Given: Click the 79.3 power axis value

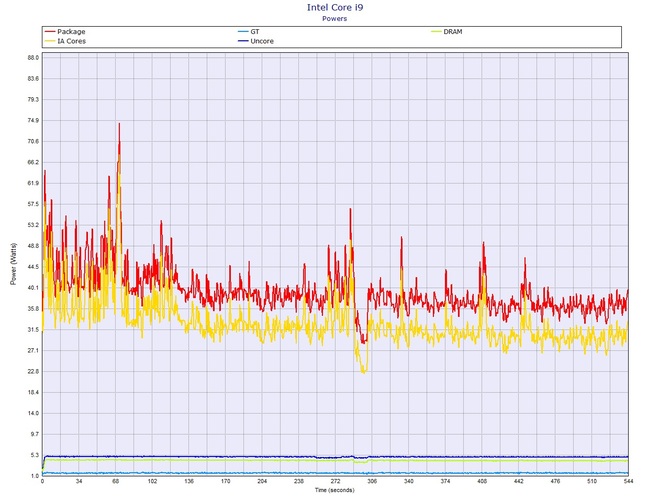Looking at the screenshot, I should [34, 100].
